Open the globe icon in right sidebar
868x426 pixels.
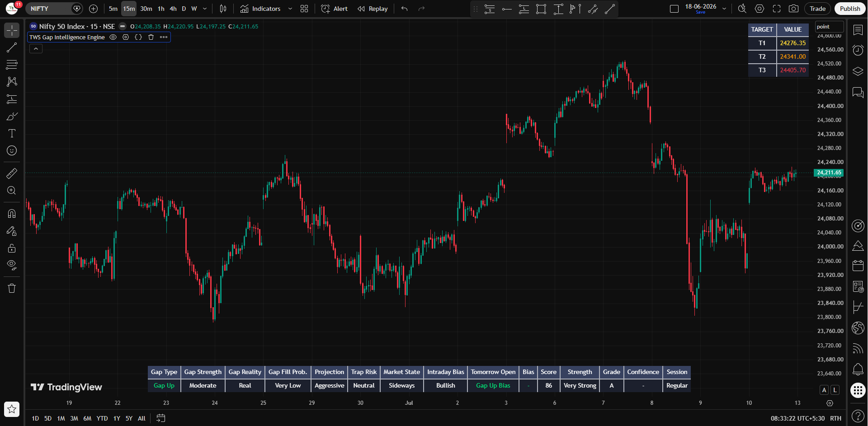[858, 328]
